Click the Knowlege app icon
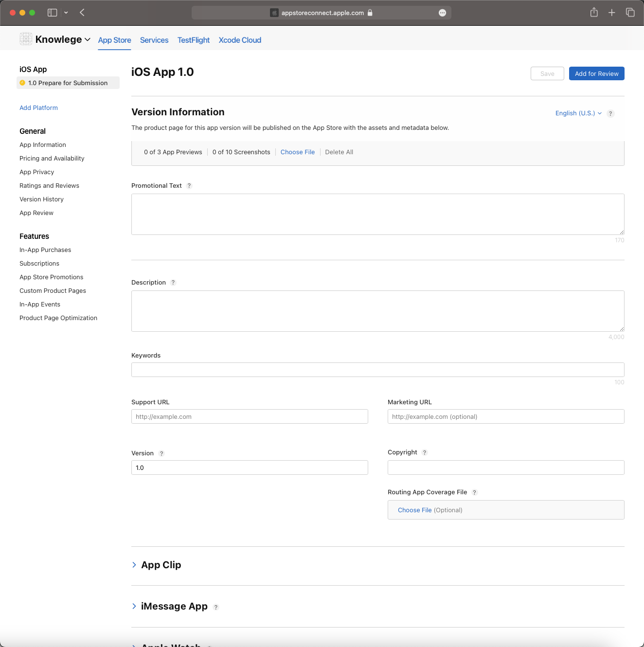644x647 pixels. (26, 39)
